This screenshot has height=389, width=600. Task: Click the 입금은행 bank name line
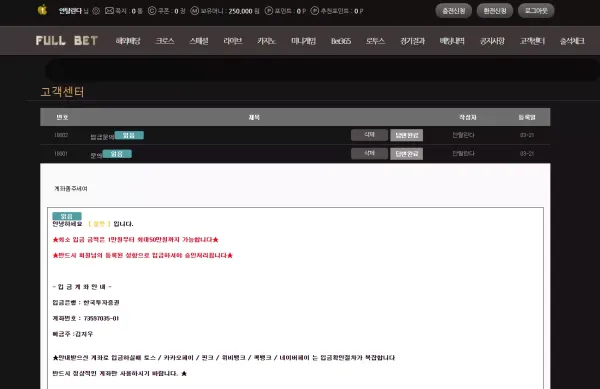[x=86, y=303]
